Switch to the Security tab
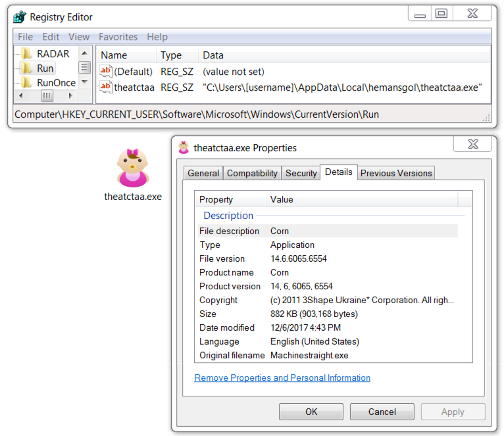The height and width of the screenshot is (436, 504). (x=301, y=173)
